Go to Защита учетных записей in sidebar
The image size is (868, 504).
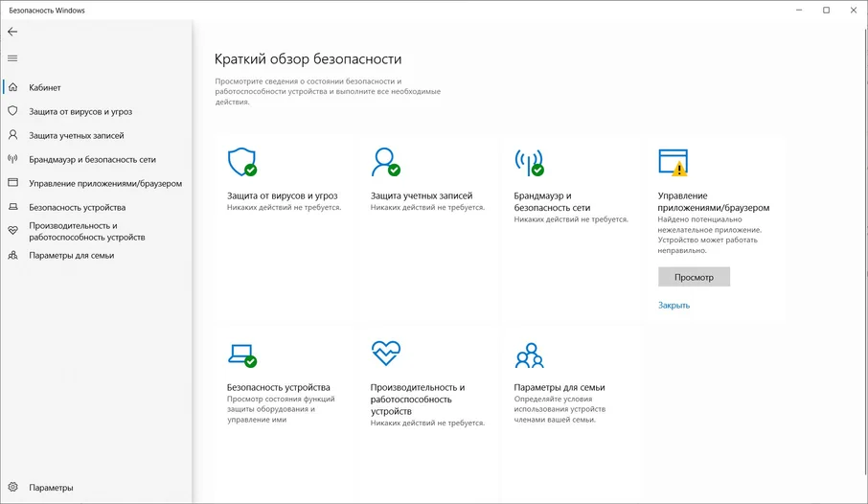point(76,135)
